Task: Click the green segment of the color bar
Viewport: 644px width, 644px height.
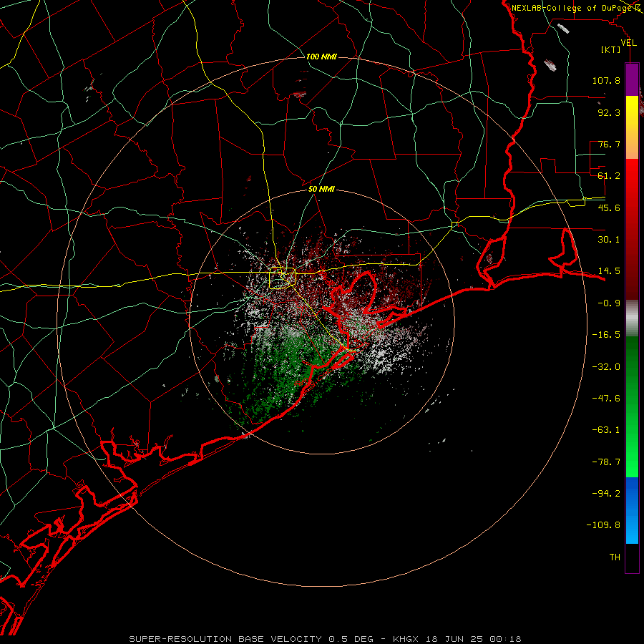Action: tap(632, 406)
